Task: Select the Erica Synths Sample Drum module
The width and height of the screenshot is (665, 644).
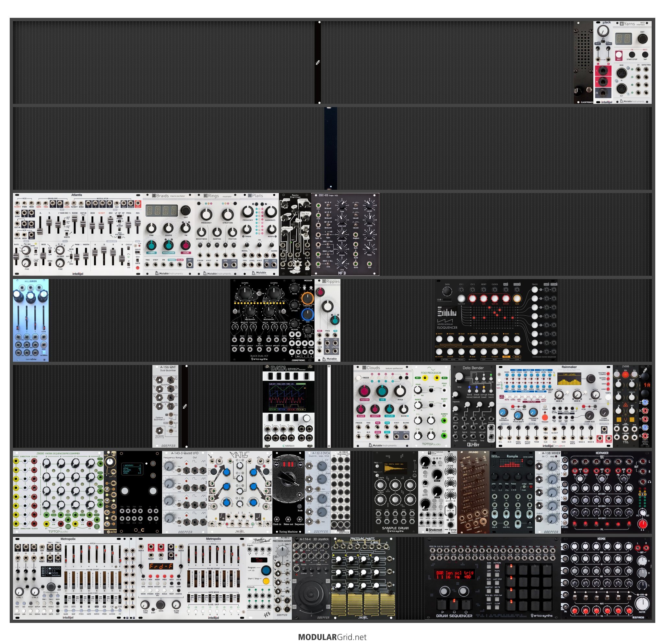Action: click(x=395, y=492)
